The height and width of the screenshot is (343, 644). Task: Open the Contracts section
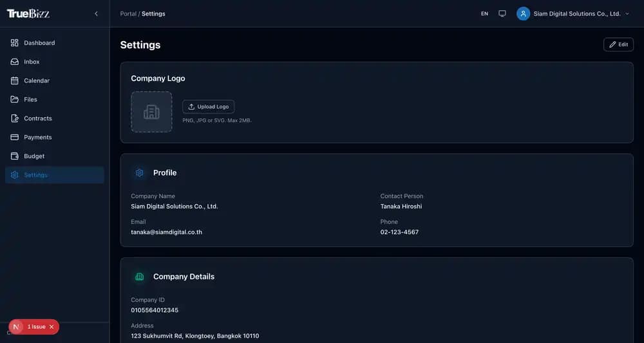click(x=55, y=118)
